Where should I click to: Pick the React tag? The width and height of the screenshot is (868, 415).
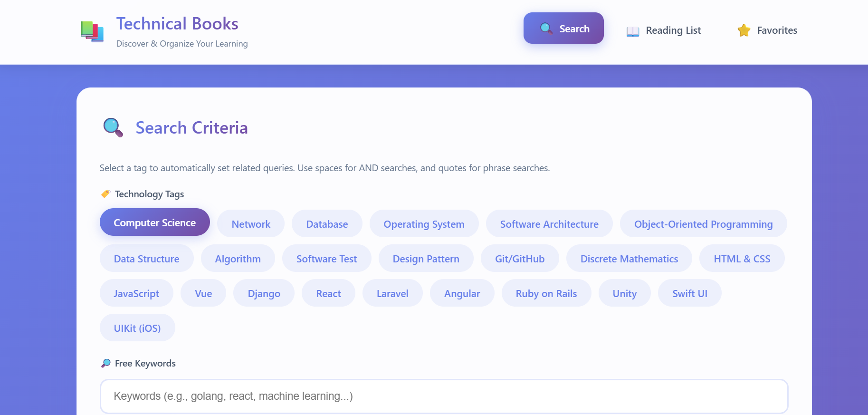click(x=328, y=293)
